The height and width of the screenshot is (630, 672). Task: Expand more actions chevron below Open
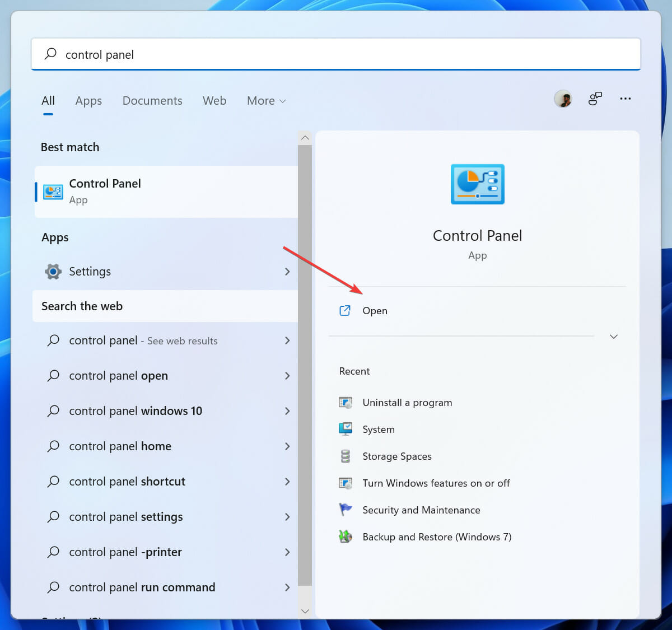click(x=614, y=337)
